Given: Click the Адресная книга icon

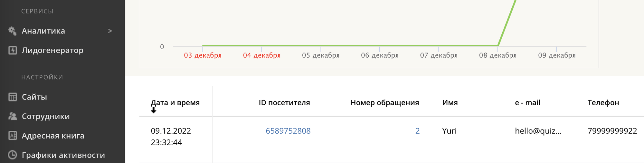Looking at the screenshot, I should tap(13, 136).
